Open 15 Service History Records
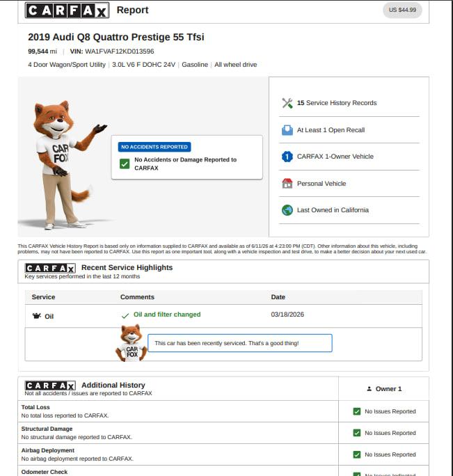 [x=337, y=103]
